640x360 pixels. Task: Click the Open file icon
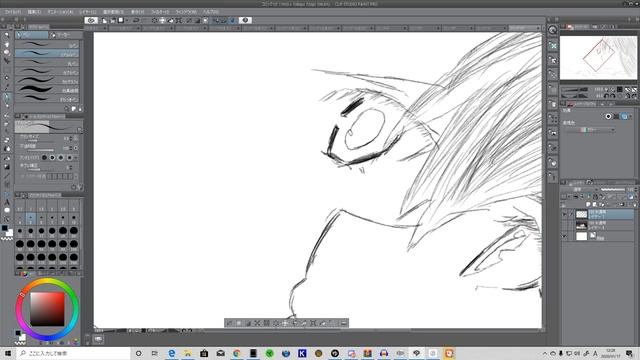(x=112, y=20)
